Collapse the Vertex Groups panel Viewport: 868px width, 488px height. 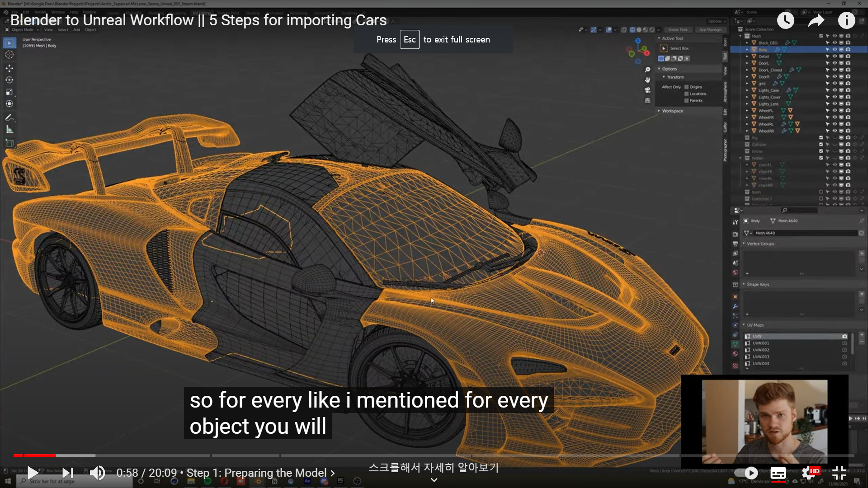pos(760,244)
